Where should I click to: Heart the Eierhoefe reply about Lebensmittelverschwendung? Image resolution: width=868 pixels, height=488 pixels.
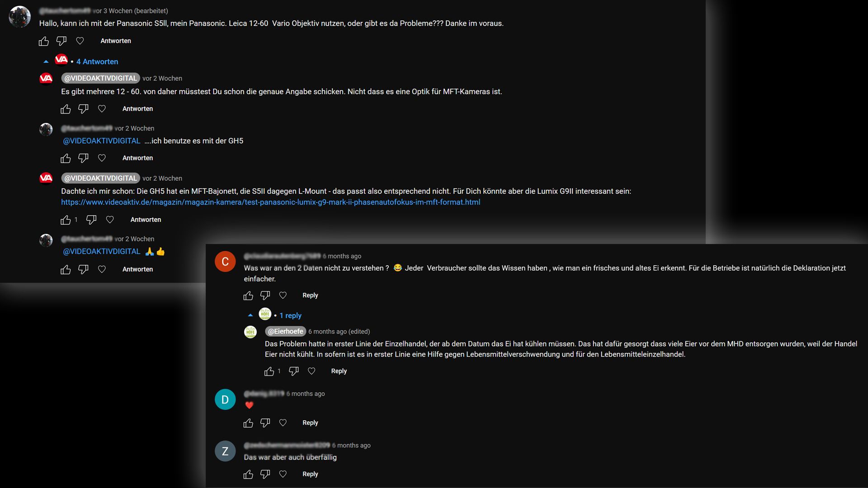tap(311, 371)
